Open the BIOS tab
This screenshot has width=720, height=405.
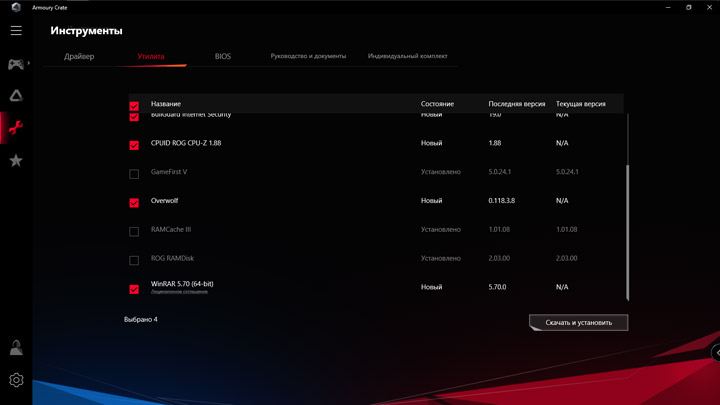point(223,56)
